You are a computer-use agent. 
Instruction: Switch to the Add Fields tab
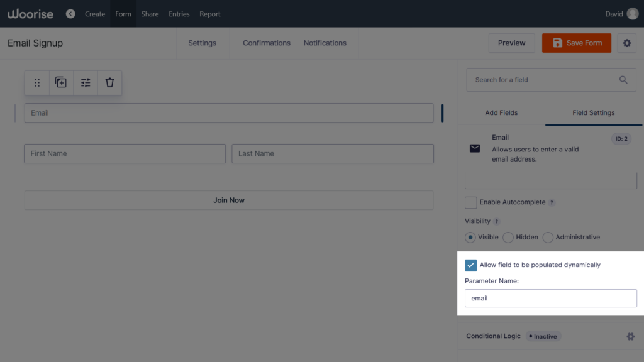click(501, 112)
